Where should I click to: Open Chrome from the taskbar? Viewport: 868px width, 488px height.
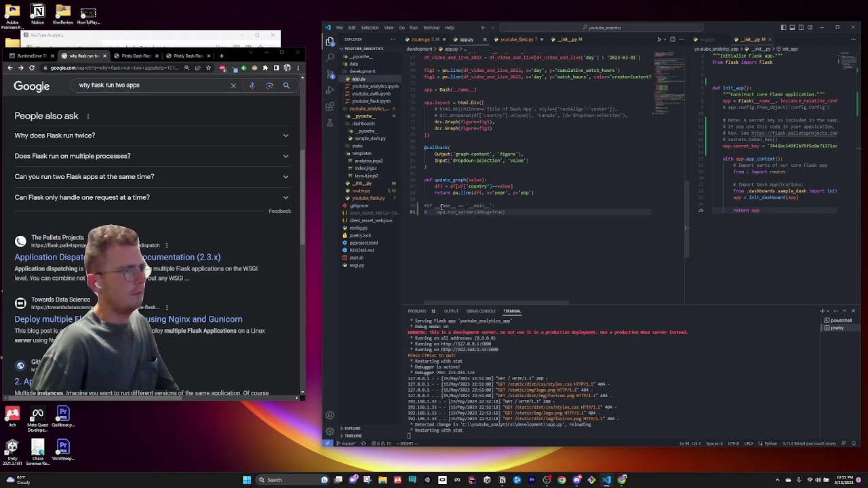click(561, 480)
